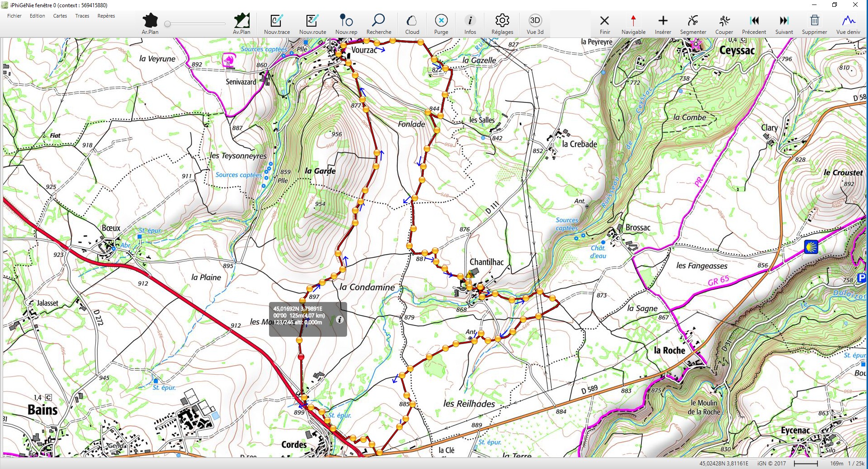Open the Traces menu
This screenshot has width=868, height=469.
tap(82, 16)
